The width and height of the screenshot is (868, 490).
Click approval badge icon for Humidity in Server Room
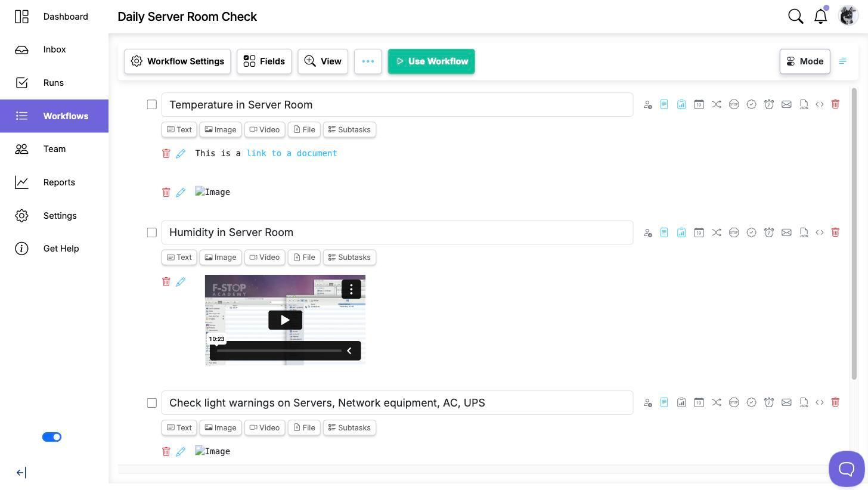(x=751, y=232)
